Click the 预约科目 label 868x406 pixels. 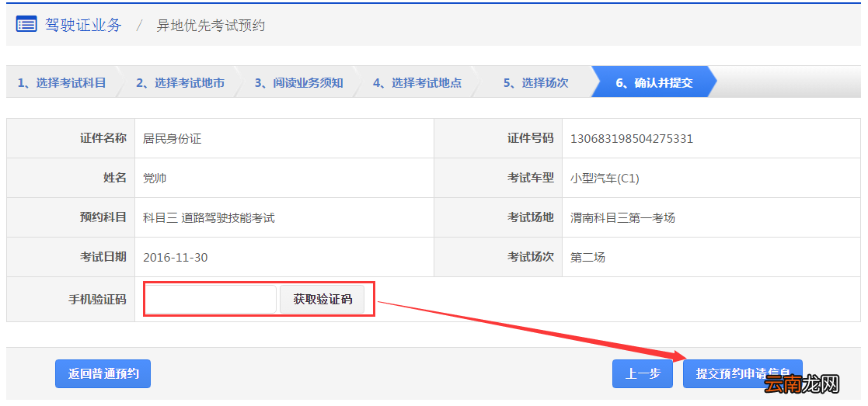(103, 217)
